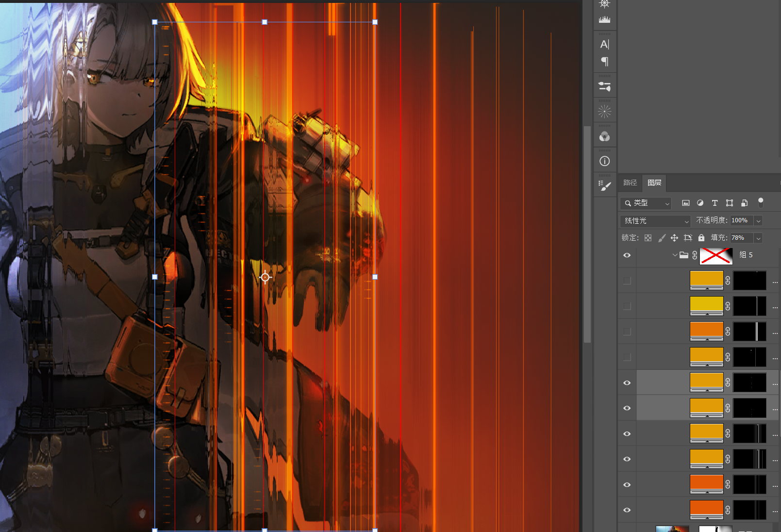This screenshot has height=532, width=781.
Task: Click the 填充 78% value field
Action: point(742,238)
